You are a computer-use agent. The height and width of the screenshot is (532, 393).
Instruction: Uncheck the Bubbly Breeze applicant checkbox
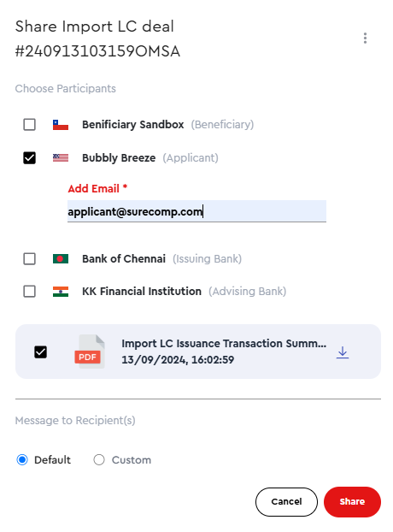[x=29, y=157]
